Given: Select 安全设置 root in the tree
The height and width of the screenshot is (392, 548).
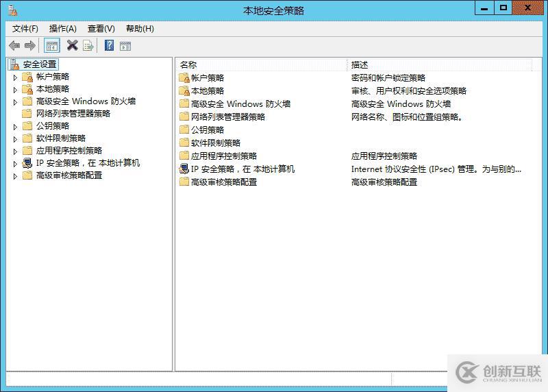Looking at the screenshot, I should pos(40,64).
